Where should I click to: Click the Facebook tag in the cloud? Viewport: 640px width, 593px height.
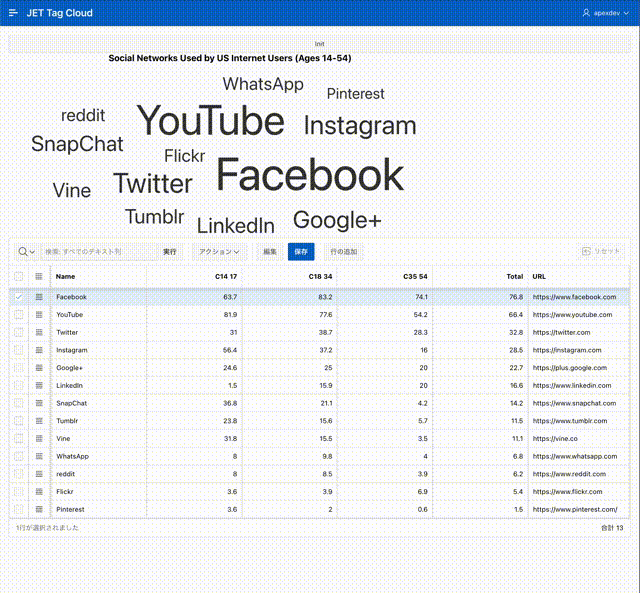pos(310,175)
